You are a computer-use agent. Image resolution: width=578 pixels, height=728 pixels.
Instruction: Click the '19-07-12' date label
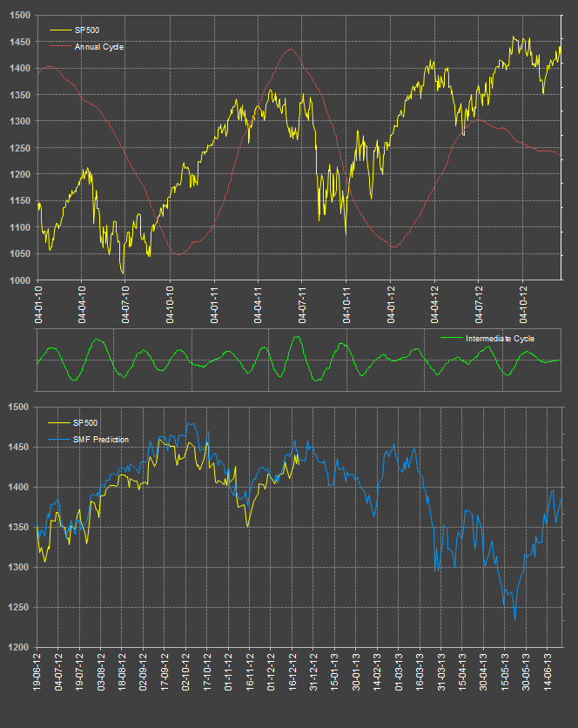[79, 671]
